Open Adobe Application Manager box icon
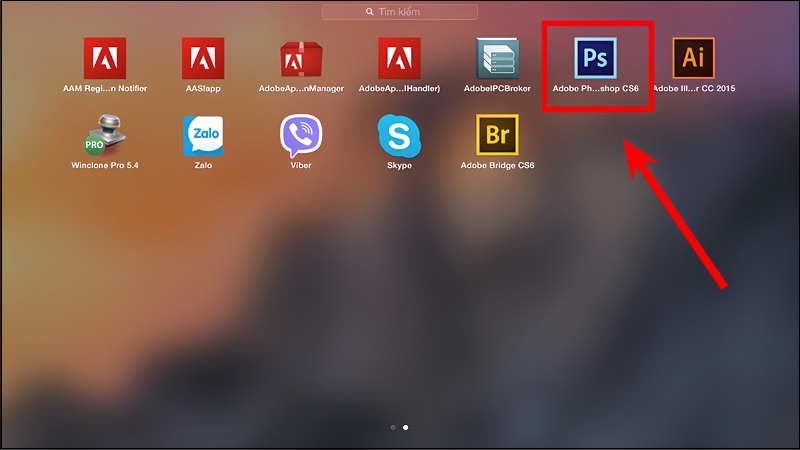Screen dimensions: 800x450 (x=301, y=58)
